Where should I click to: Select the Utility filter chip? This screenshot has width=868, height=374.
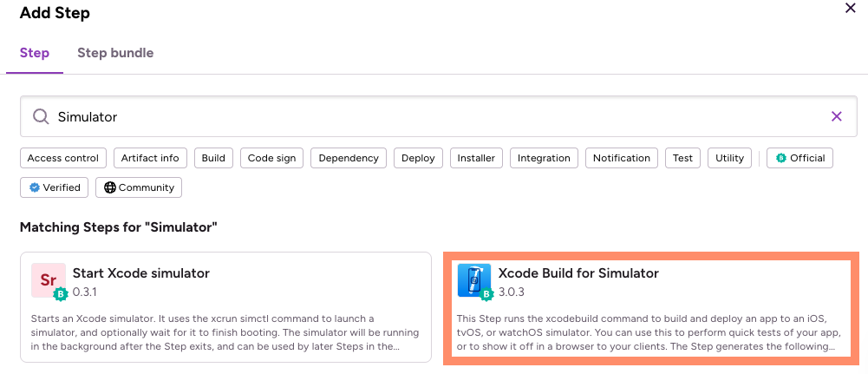[729, 158]
